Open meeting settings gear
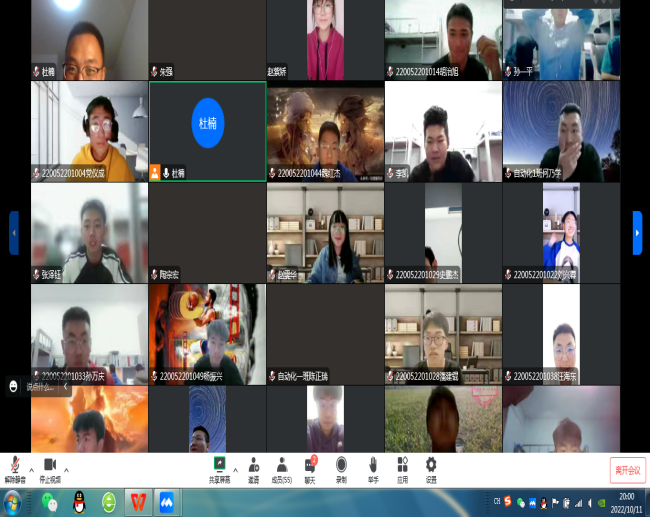The width and height of the screenshot is (650, 517). 431,466
